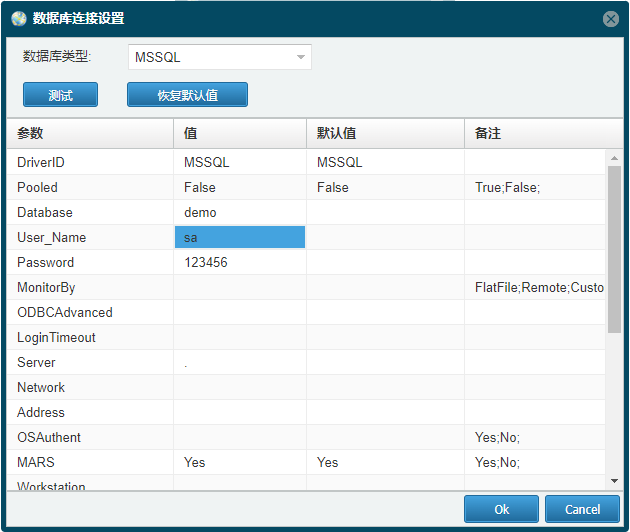Select the Server parameter name

pyautogui.click(x=36, y=362)
